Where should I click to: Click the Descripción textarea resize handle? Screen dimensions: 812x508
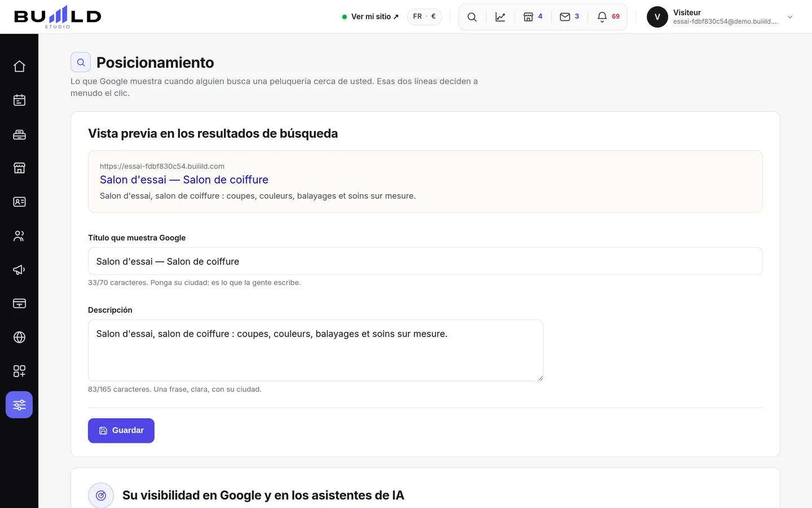pyautogui.click(x=540, y=378)
